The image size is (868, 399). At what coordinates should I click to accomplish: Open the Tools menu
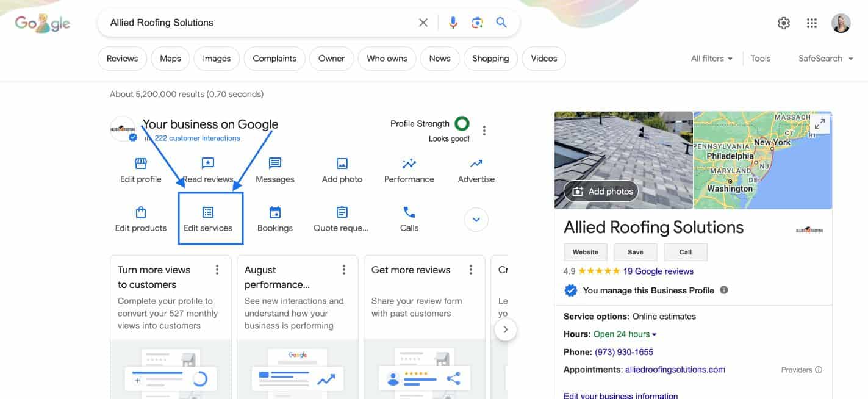[761, 59]
